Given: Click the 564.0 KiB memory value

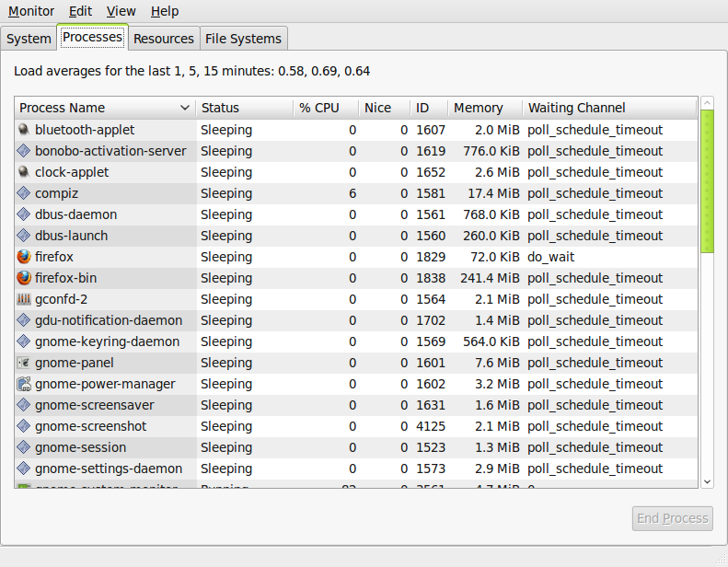Looking at the screenshot, I should click(491, 341).
